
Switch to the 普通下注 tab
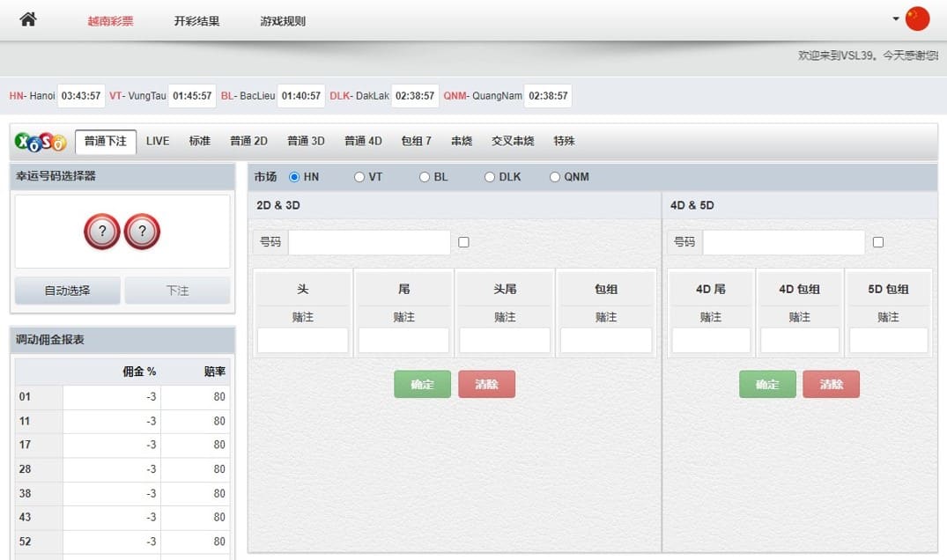[x=106, y=141]
